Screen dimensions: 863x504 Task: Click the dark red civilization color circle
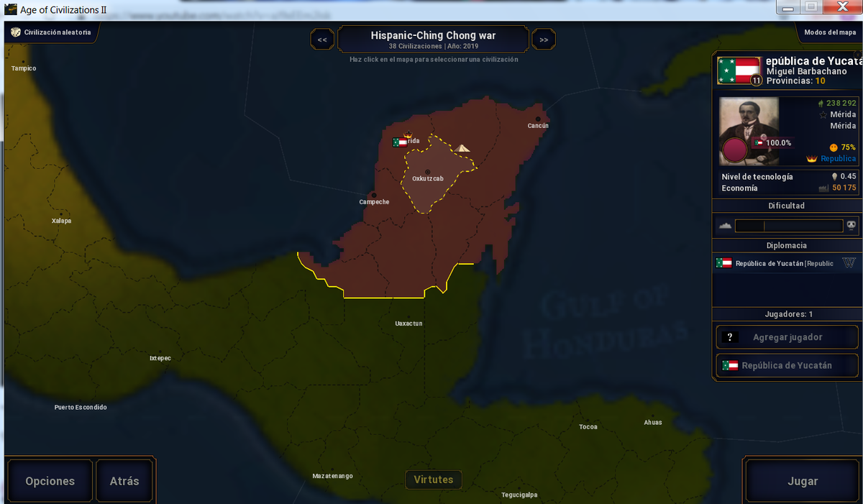[x=735, y=151]
